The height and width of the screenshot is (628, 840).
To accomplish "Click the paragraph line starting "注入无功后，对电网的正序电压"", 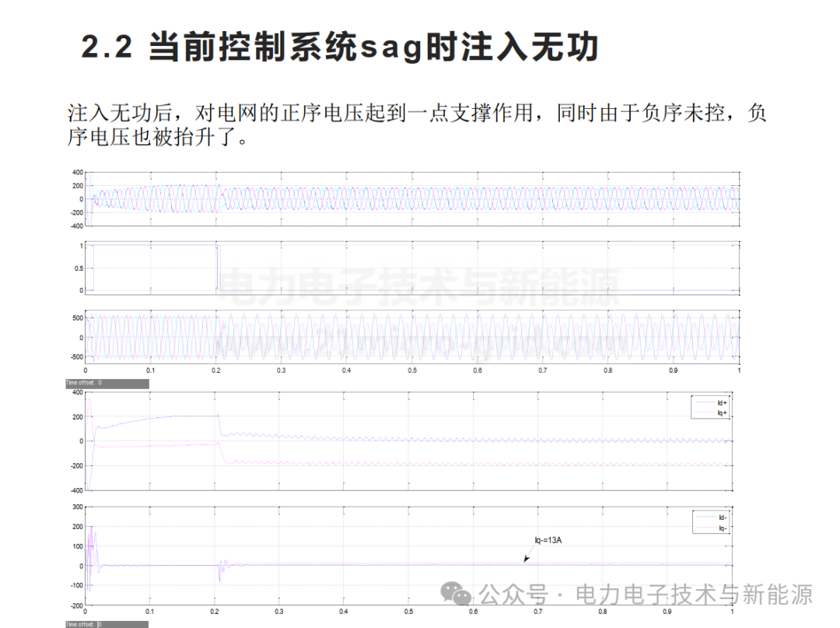I will click(418, 113).
